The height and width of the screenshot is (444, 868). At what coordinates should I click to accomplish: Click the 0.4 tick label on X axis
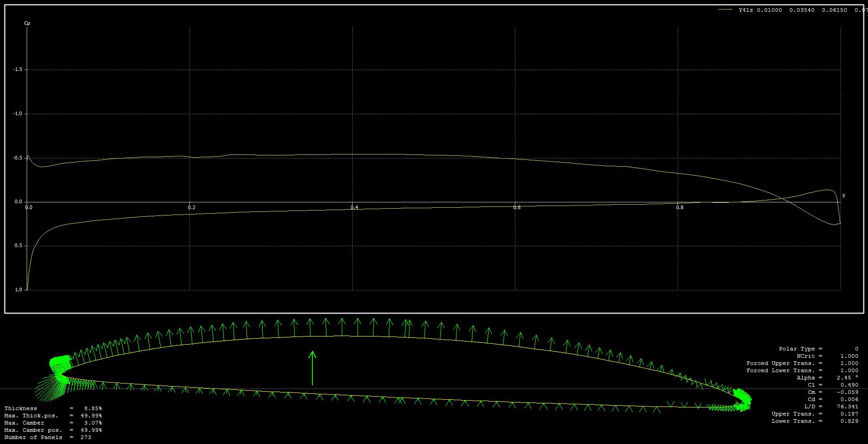[x=354, y=208]
